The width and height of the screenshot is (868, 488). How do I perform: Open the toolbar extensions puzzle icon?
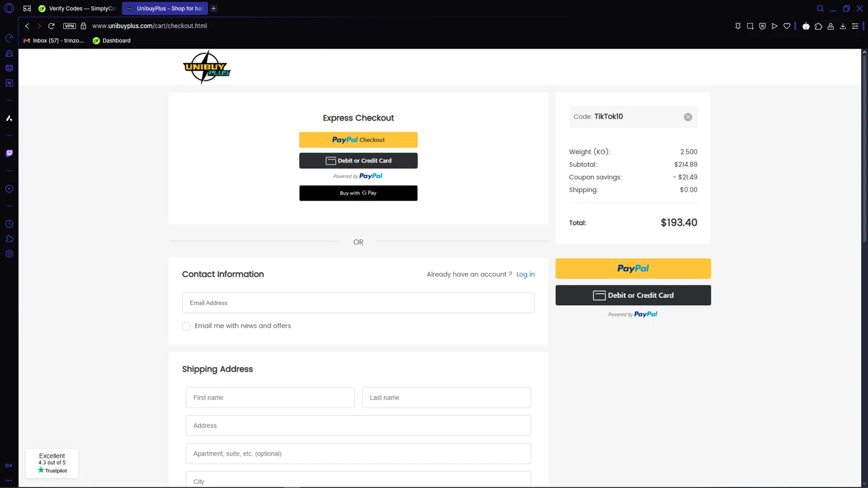[818, 26]
